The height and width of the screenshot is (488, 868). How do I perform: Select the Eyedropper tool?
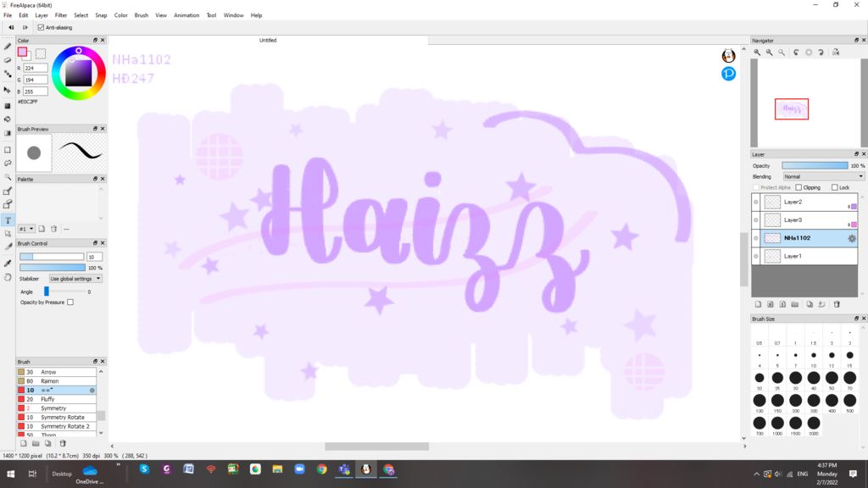pyautogui.click(x=8, y=263)
